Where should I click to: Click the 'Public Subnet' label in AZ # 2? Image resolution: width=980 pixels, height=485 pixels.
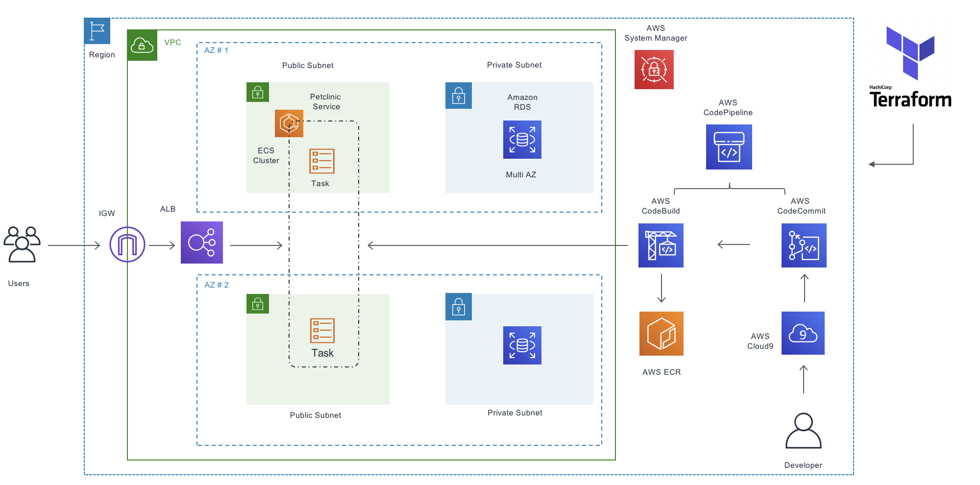click(316, 415)
